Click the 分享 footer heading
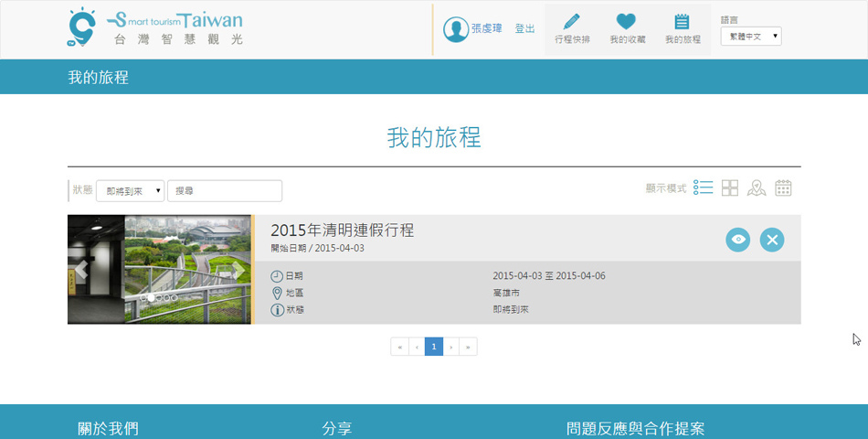 pyautogui.click(x=336, y=428)
